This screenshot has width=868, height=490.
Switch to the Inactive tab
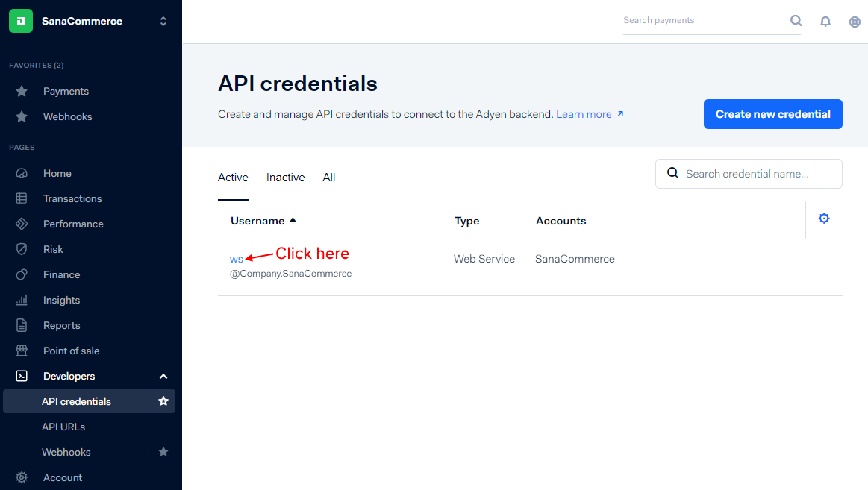pos(286,178)
